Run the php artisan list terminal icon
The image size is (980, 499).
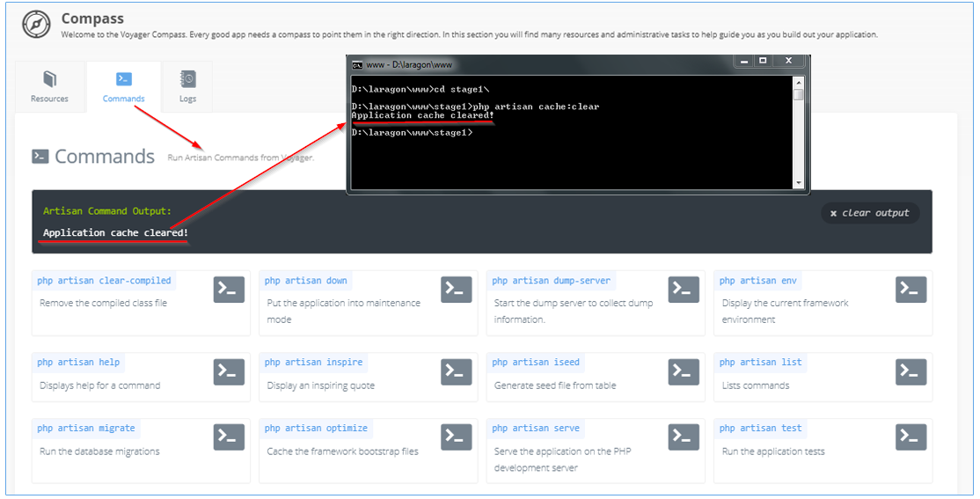click(911, 371)
